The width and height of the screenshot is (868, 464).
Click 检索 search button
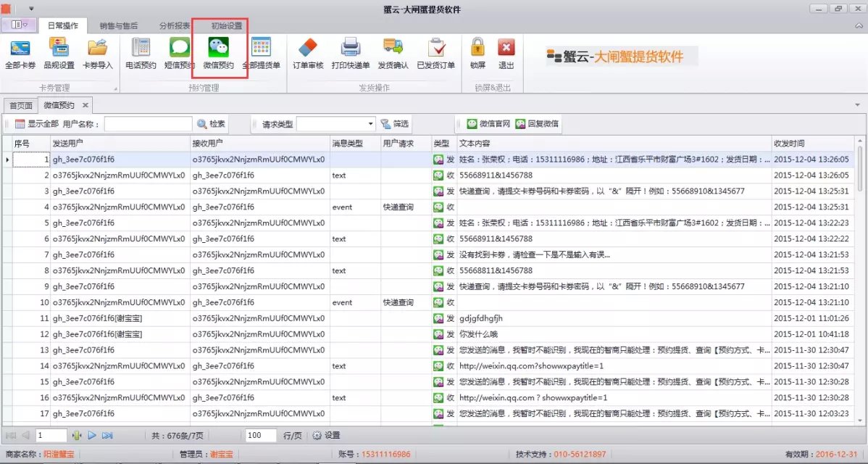point(212,124)
